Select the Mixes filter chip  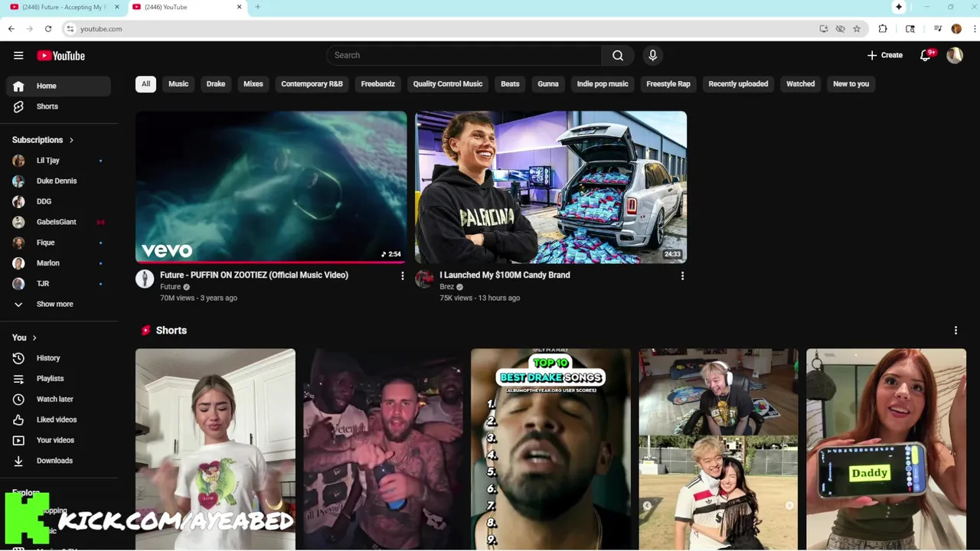click(x=253, y=84)
